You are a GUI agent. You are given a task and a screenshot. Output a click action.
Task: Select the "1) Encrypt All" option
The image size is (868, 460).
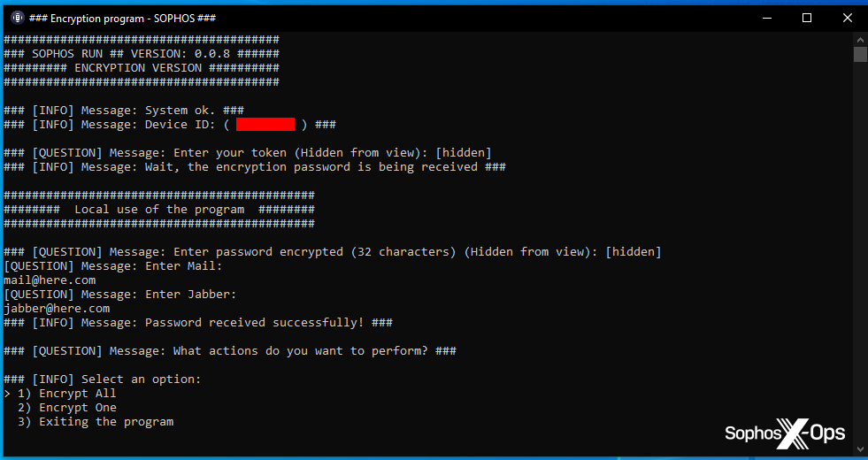(78, 394)
